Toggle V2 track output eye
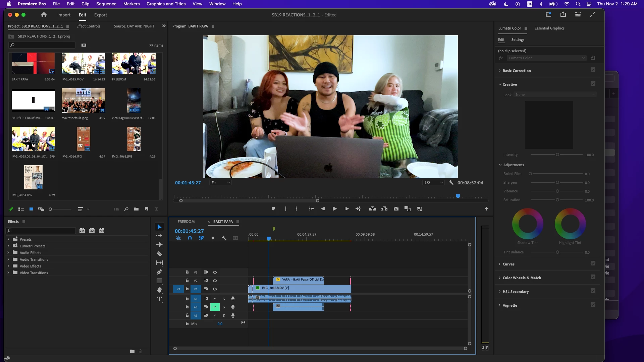This screenshot has width=644, height=362. (x=215, y=281)
